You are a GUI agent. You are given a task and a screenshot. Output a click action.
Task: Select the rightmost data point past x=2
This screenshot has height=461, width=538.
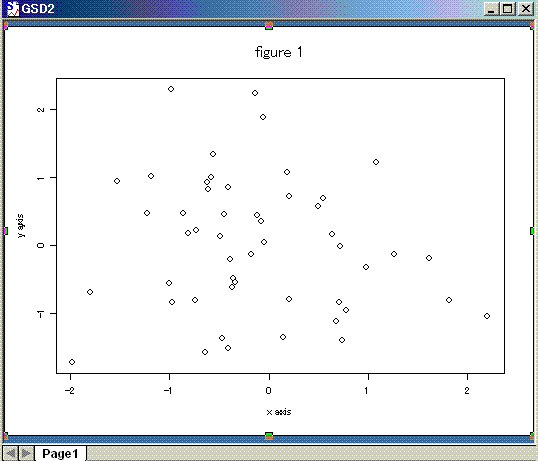[487, 316]
